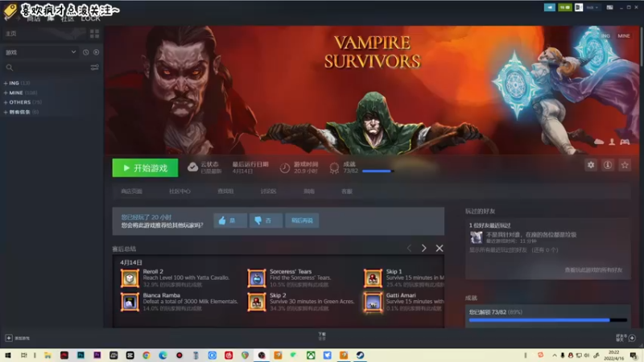
Task: Open Steam from the taskbar
Action: [360, 355]
